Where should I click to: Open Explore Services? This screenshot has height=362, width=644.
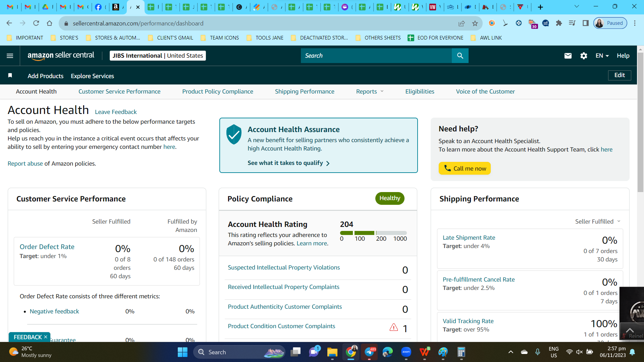tap(92, 76)
